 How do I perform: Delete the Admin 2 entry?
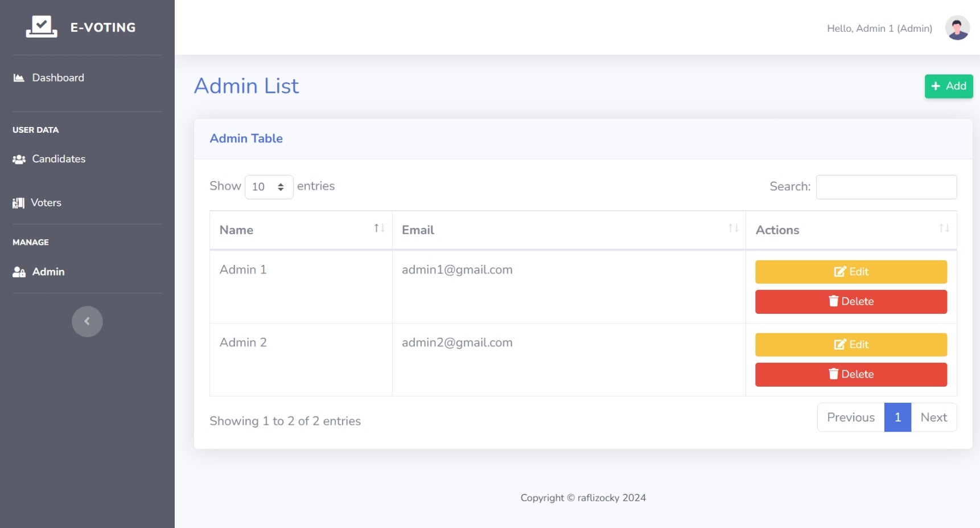(x=850, y=375)
